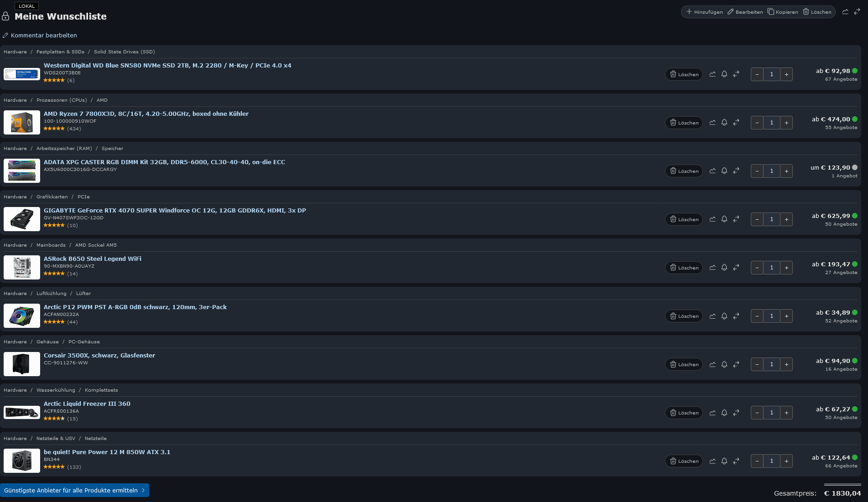Screen dimensions: 868x502
Task: Click Günstigste Anbieter für alle Produkte ermitteln
Action: (x=74, y=490)
